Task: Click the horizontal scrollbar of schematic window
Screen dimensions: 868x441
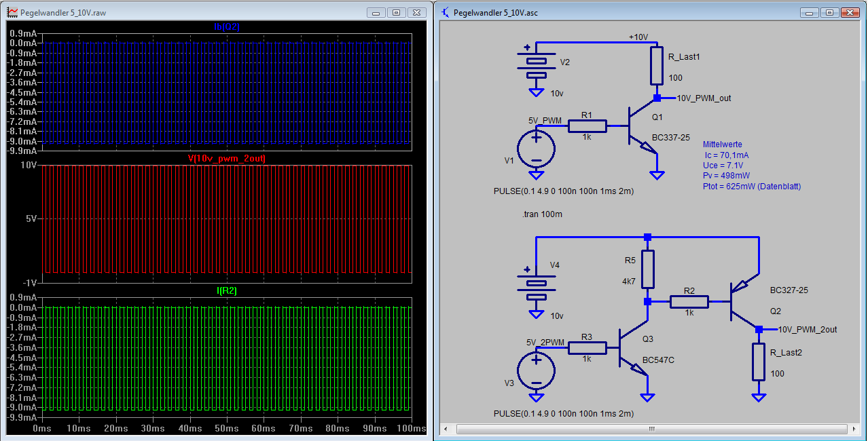Action: coord(651,429)
